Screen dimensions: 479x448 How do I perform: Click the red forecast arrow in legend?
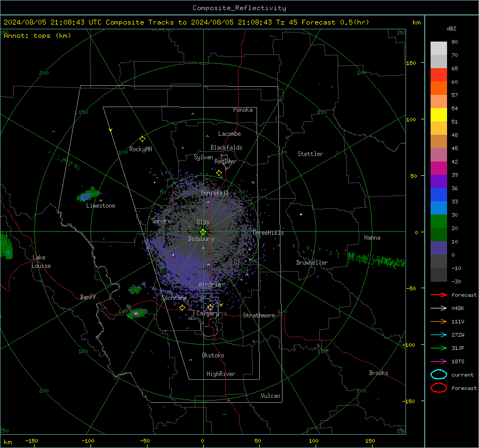point(439,295)
